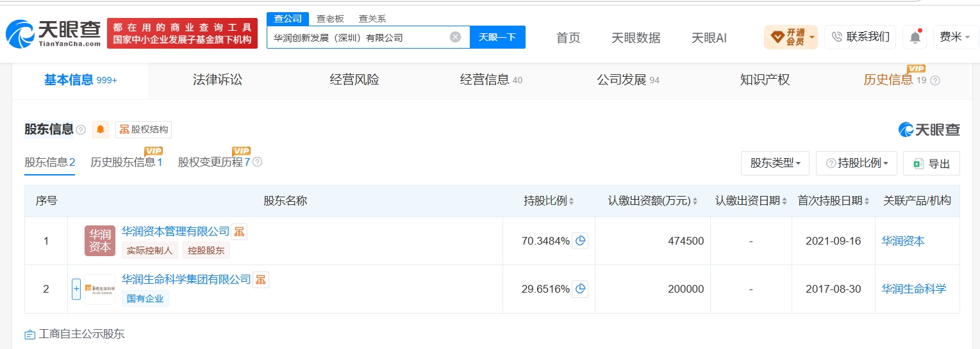The height and width of the screenshot is (349, 980).
Task: Select the 股东信息 2 sub-tab
Action: pyautogui.click(x=50, y=162)
